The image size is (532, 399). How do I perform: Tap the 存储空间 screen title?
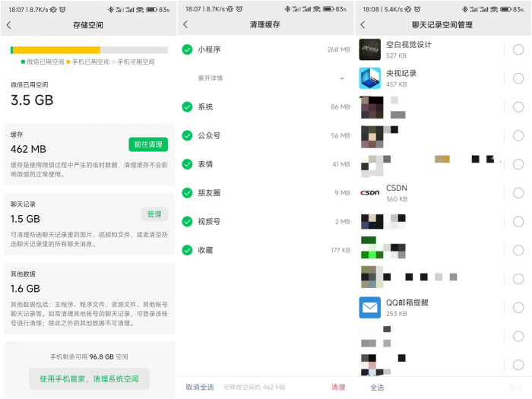click(88, 25)
